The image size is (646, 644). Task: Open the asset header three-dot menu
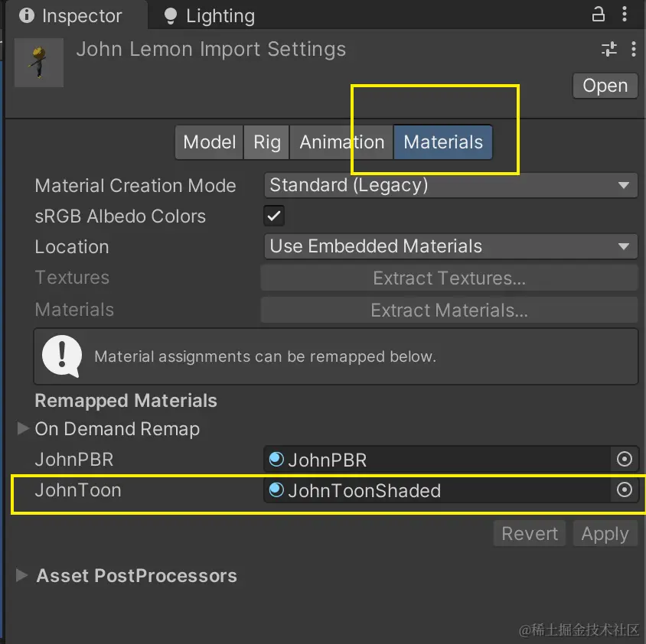pyautogui.click(x=633, y=50)
